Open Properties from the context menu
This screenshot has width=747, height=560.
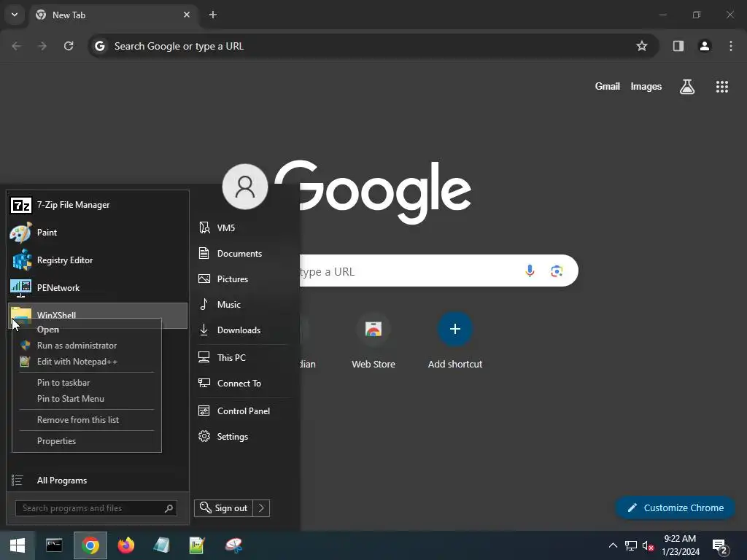86,441
